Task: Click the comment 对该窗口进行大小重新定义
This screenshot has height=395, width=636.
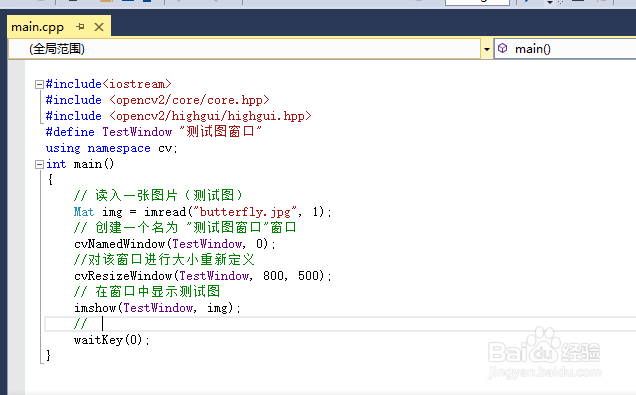Action: click(x=164, y=260)
